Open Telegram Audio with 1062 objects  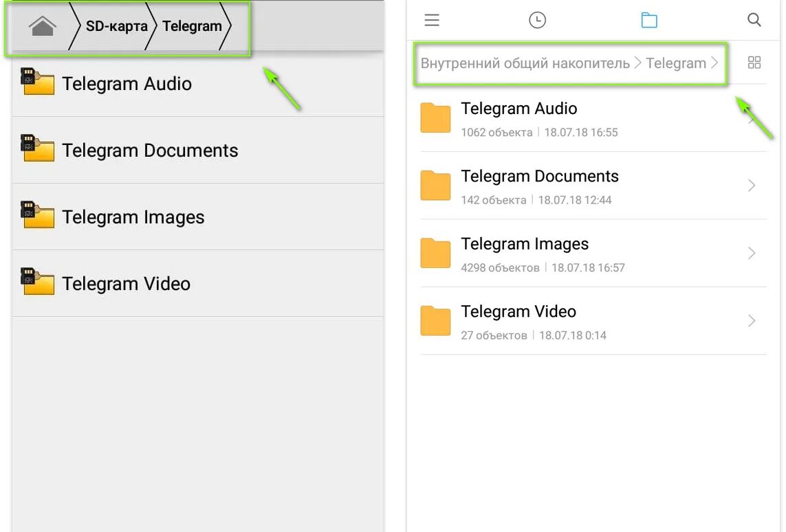click(x=593, y=118)
